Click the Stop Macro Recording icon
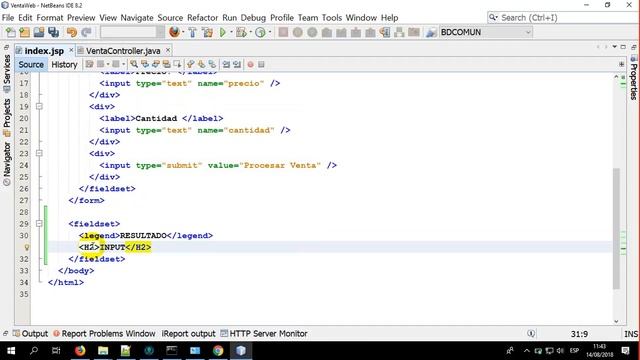This screenshot has width=640, height=360. click(261, 64)
